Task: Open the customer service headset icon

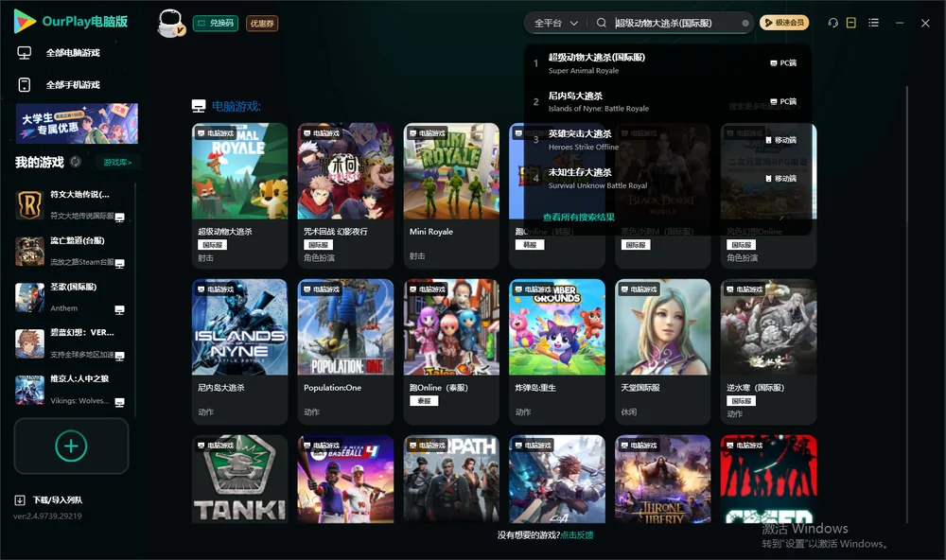Action: pyautogui.click(x=833, y=23)
